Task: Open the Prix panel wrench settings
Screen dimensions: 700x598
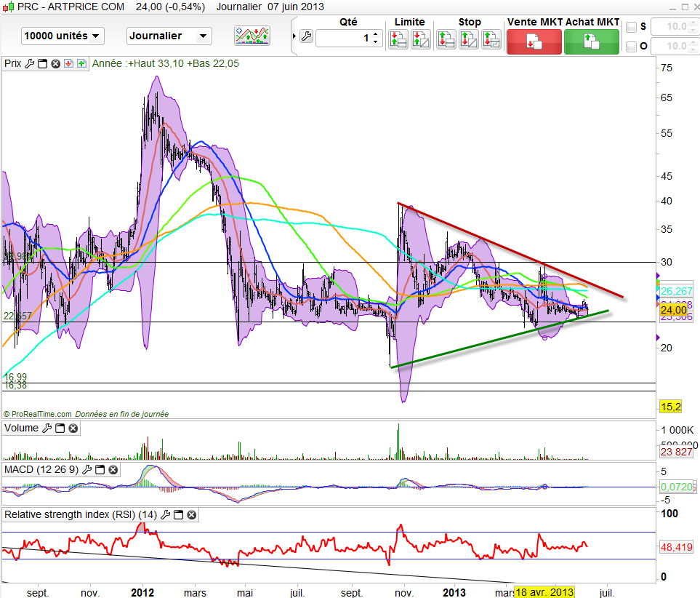Action: (30, 63)
